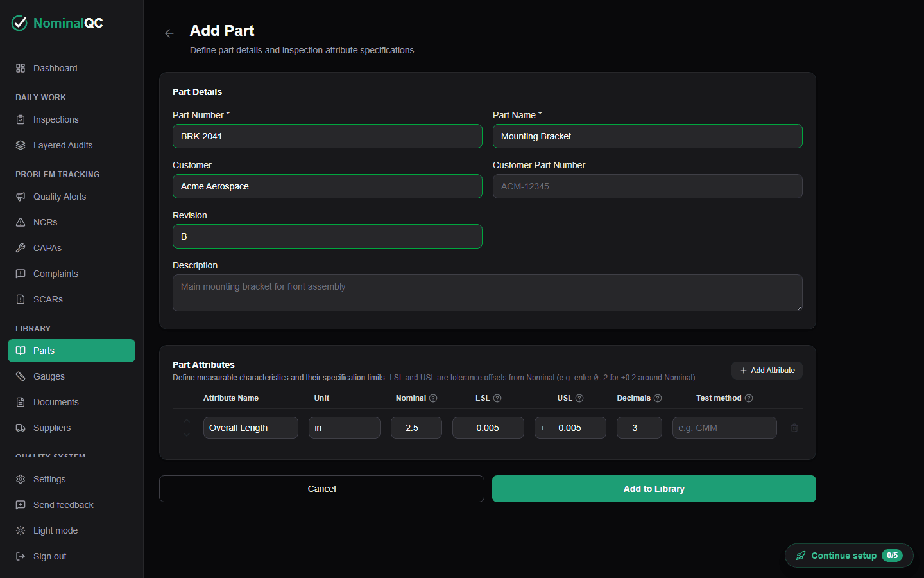Screen dimensions: 924x578
Task: Open Layered Audits
Action: 71,145
